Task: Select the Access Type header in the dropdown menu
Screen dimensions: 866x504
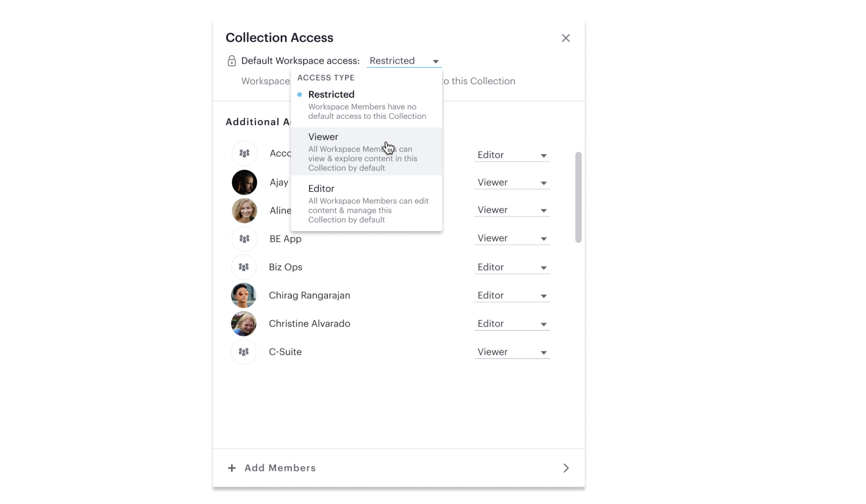Action: tap(325, 78)
